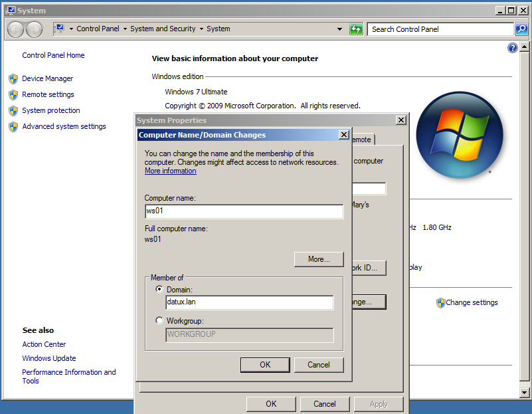Image resolution: width=532 pixels, height=414 pixels.
Task: Click the shield icon beside Change settings
Action: pyautogui.click(x=441, y=303)
